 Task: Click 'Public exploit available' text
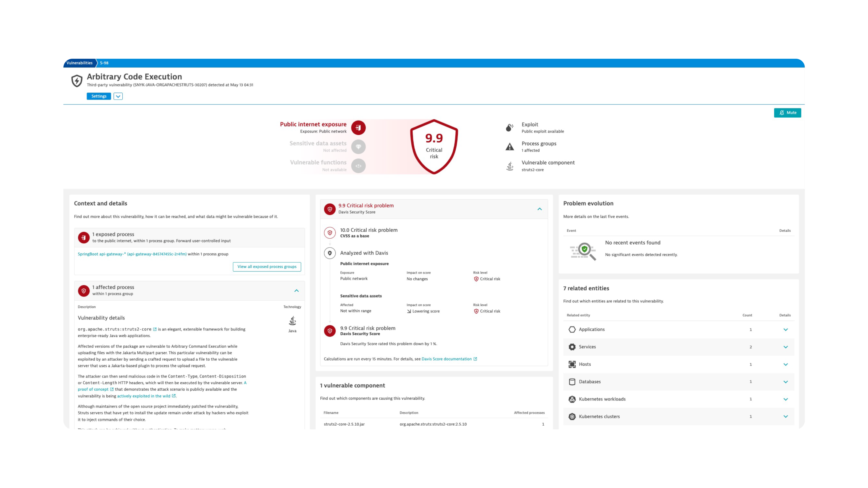coord(542,131)
